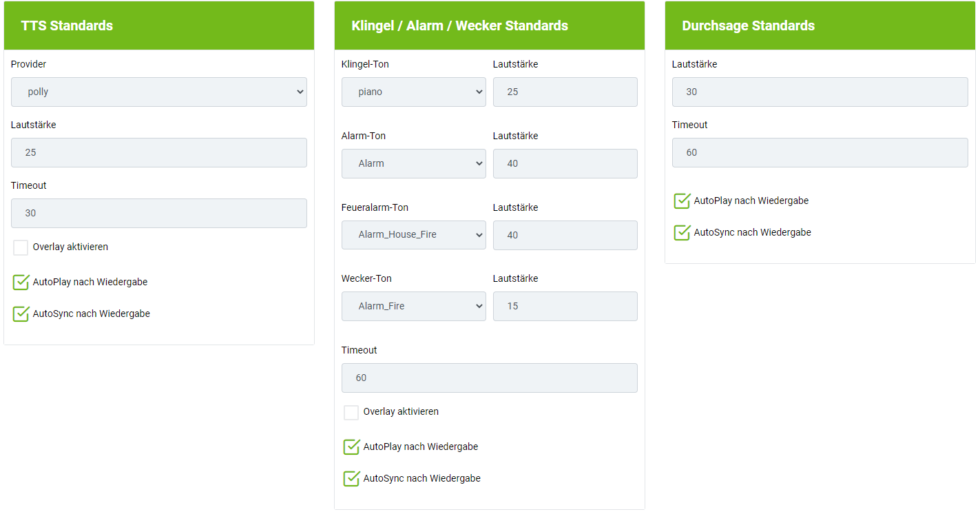Open Feueralarm-Ton dropdown showing Alarm_House_Fire
This screenshot has width=980, height=523.
[413, 235]
